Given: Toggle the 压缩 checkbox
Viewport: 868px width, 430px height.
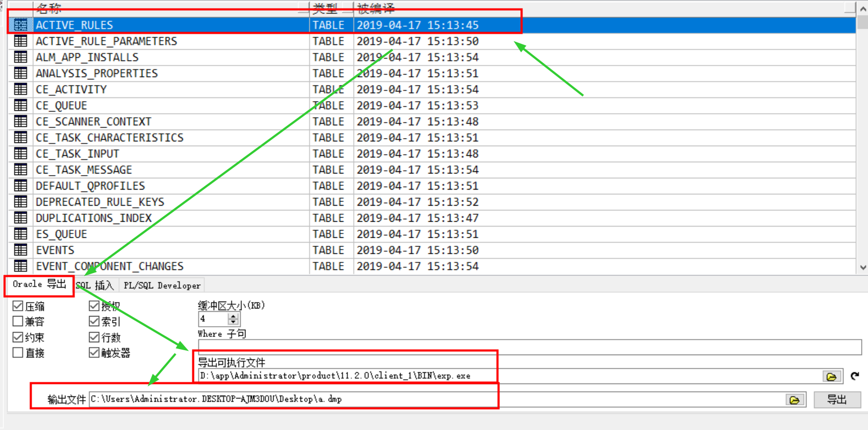Looking at the screenshot, I should point(18,306).
